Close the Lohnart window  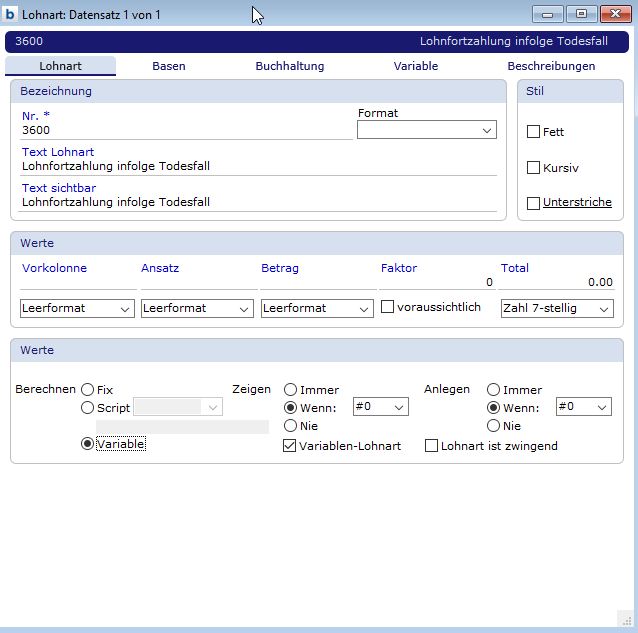tap(614, 14)
